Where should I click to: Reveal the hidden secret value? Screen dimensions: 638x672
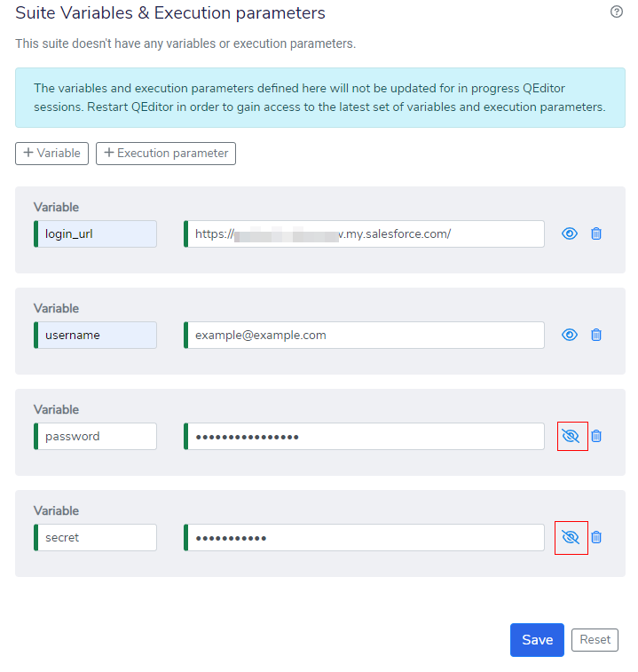[x=571, y=537]
